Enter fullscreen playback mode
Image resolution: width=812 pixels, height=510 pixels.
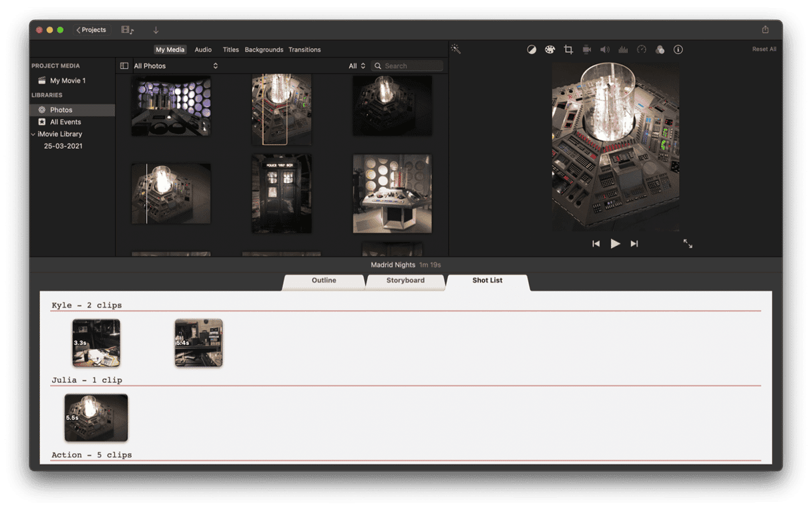point(688,244)
